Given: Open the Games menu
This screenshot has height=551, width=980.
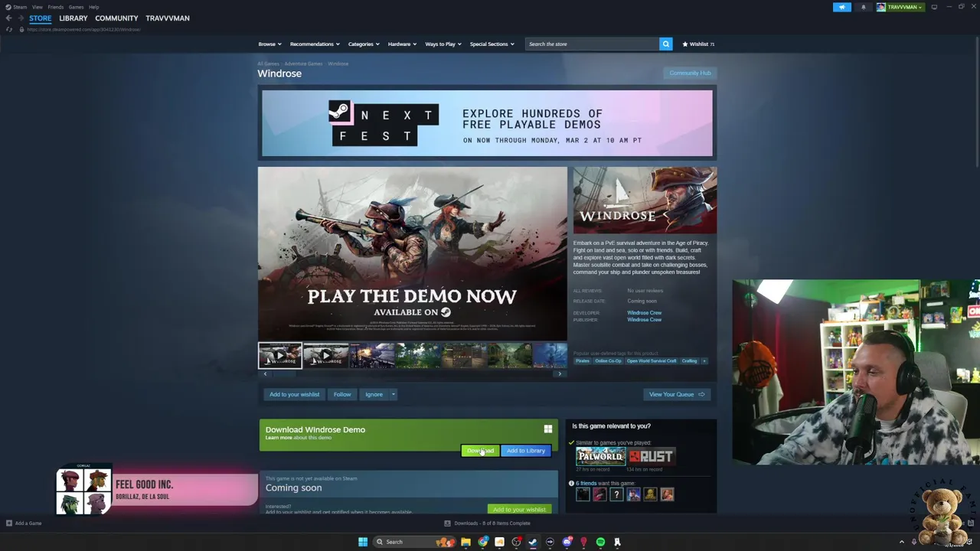Looking at the screenshot, I should pyautogui.click(x=76, y=7).
